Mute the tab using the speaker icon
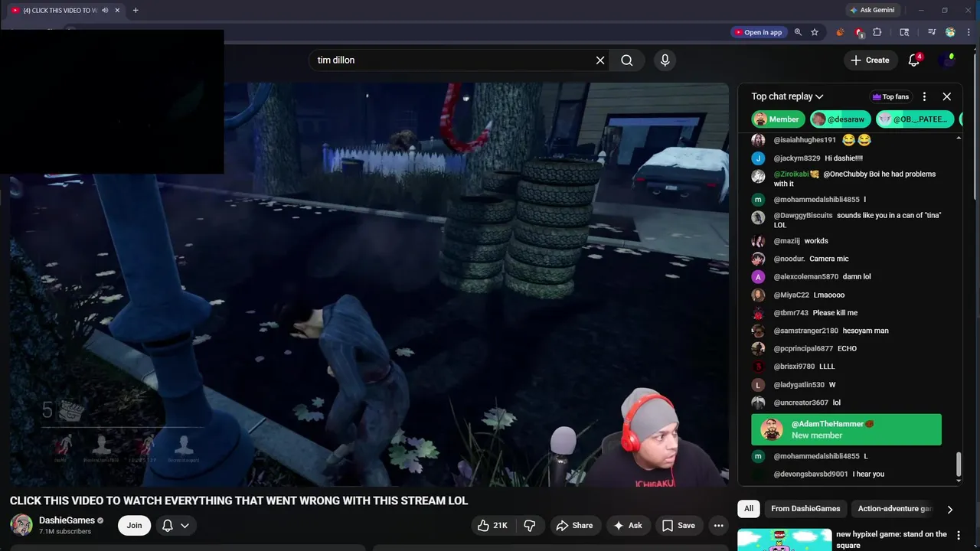 click(105, 10)
